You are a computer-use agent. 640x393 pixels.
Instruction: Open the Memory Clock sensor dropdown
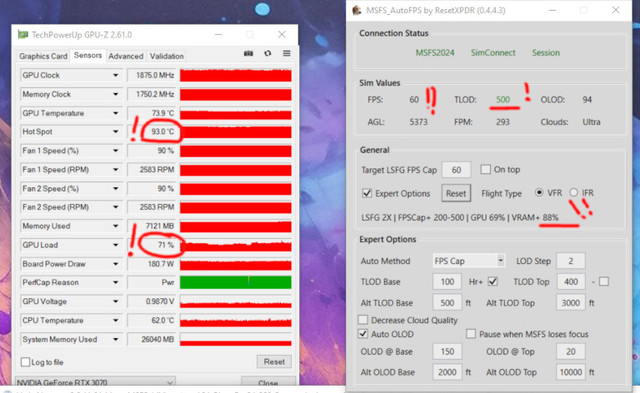[x=116, y=94]
